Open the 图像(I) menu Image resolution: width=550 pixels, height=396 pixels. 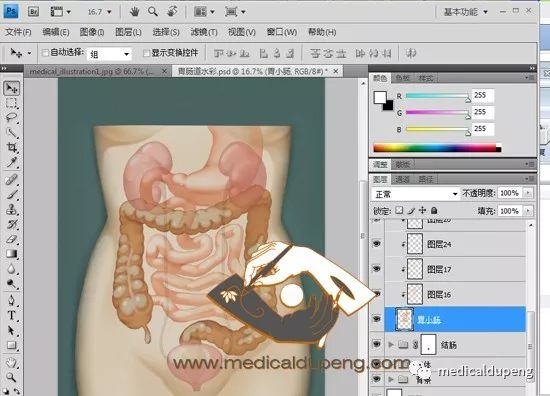[x=92, y=32]
